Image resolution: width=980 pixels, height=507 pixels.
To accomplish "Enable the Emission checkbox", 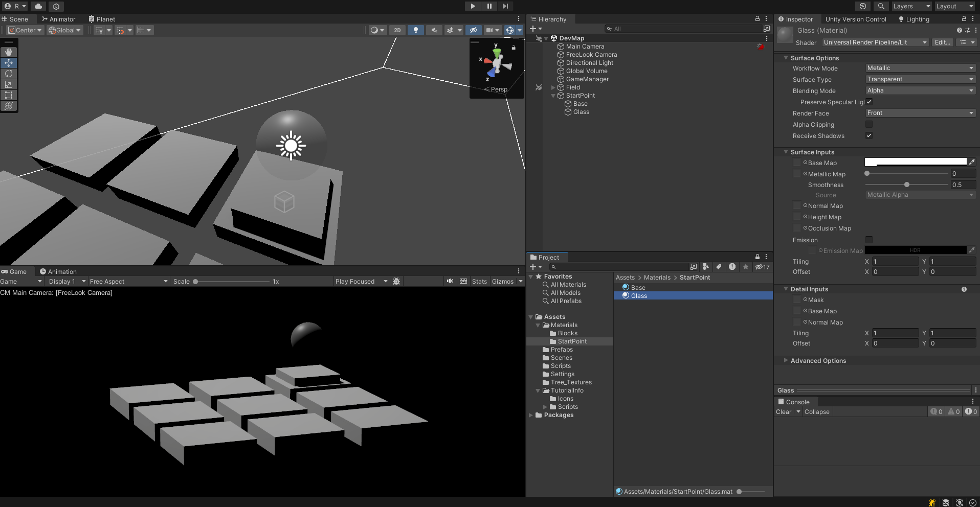I will (868, 240).
